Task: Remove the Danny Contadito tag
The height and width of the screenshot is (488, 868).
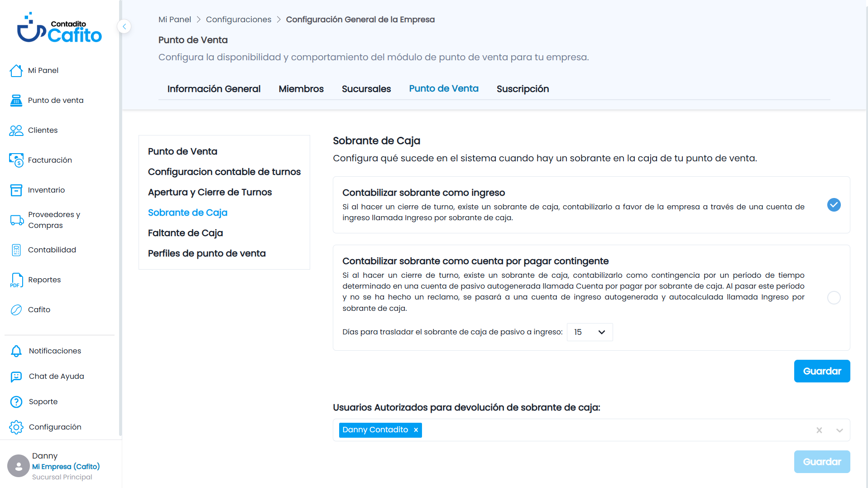Action: (416, 430)
